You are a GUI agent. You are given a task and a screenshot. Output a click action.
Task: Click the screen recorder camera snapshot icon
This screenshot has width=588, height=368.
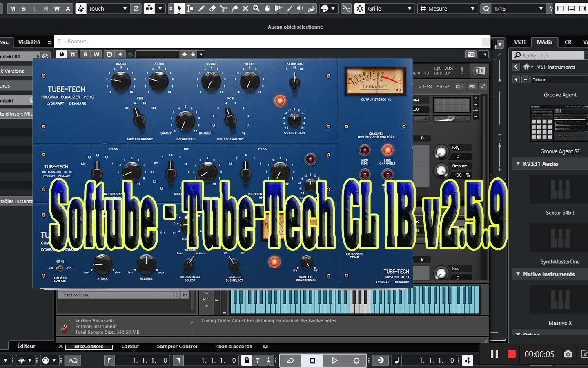click(x=568, y=354)
